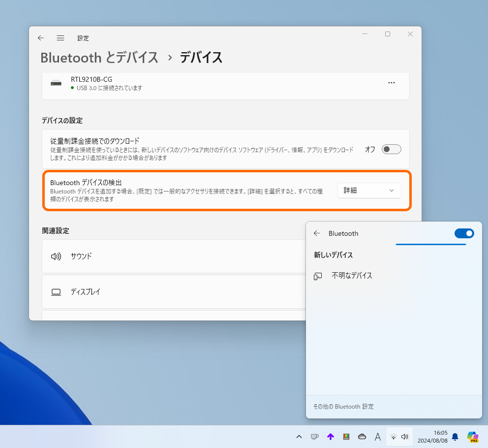Open the settings navigation hamburger menu
The image size is (488, 448).
click(x=60, y=38)
